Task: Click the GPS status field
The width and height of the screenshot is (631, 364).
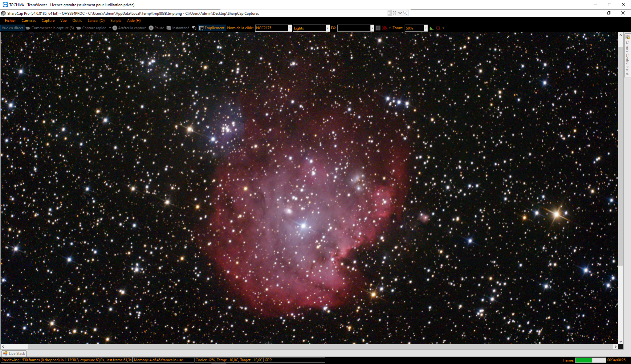Action: 294,360
